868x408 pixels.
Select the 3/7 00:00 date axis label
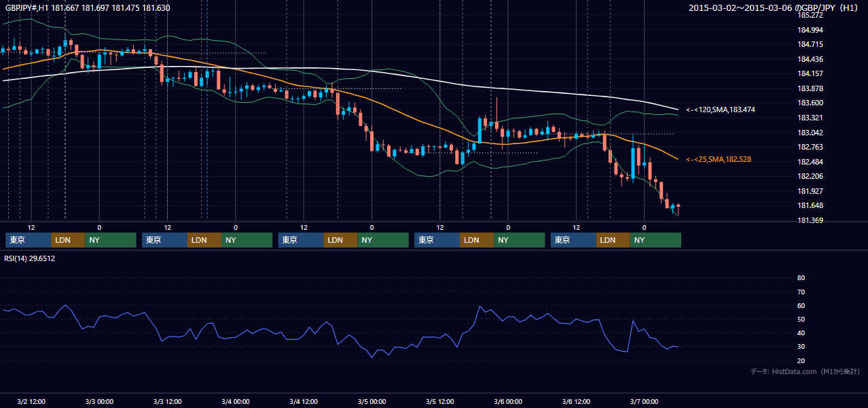coord(644,401)
